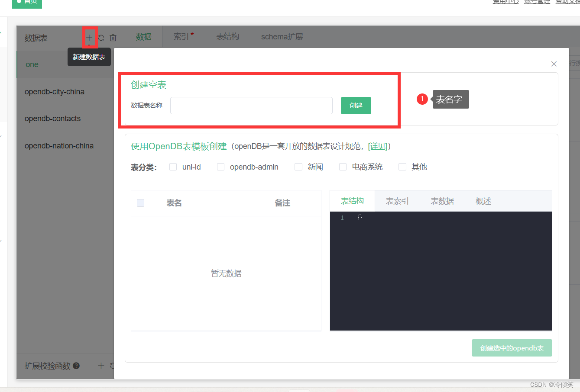Click the 备注 column header
This screenshot has width=580, height=392.
[x=282, y=203]
